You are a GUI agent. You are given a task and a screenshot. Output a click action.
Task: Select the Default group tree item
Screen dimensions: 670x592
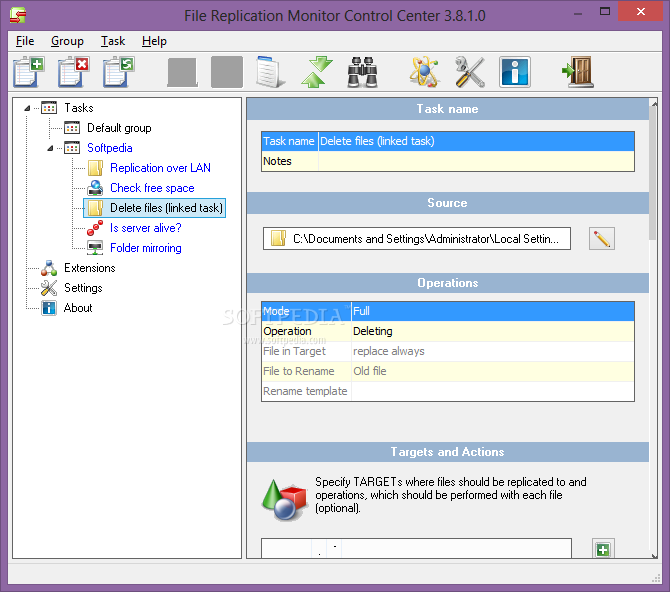pyautogui.click(x=119, y=128)
